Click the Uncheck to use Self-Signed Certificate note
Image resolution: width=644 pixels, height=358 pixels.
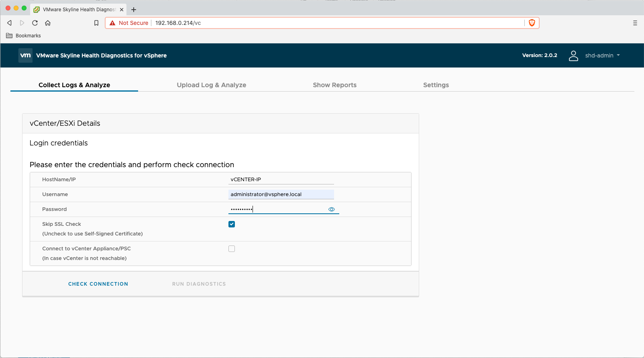(x=92, y=234)
